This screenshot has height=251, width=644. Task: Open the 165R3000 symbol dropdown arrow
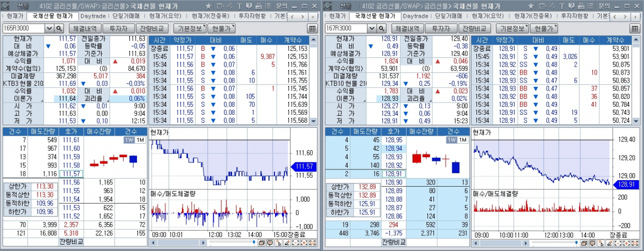(x=50, y=28)
